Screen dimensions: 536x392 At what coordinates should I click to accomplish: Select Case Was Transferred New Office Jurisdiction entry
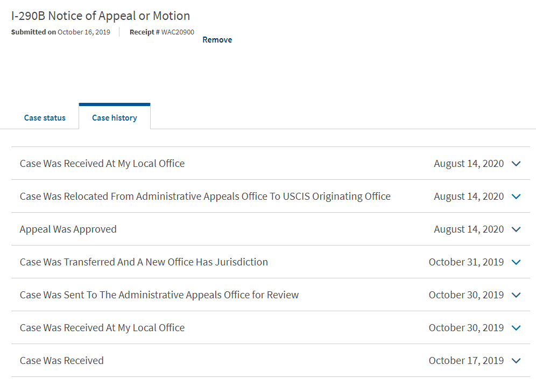[144, 262]
